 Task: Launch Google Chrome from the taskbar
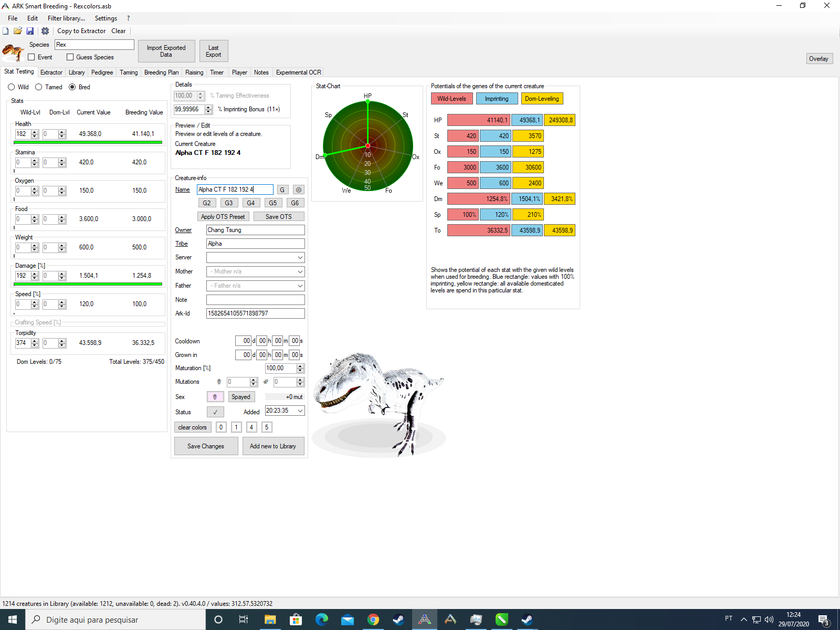[x=373, y=619]
